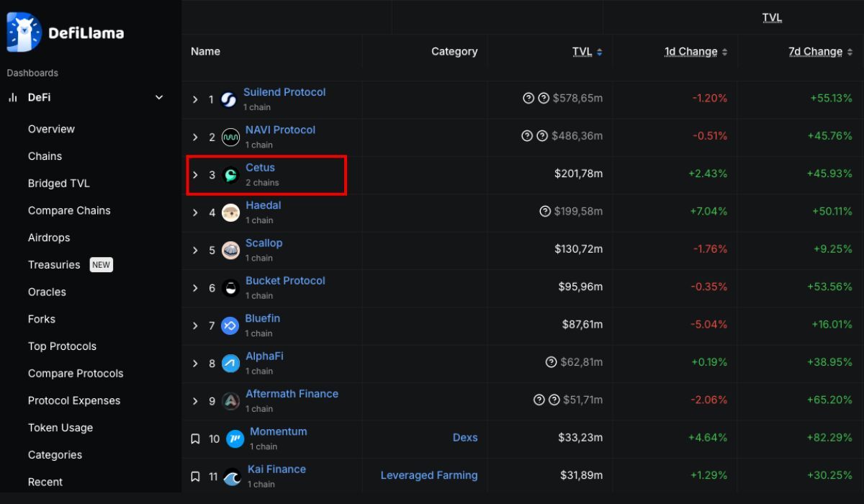Viewport: 864px width, 504px height.
Task: Click the $201,78m TVL value
Action: (579, 174)
